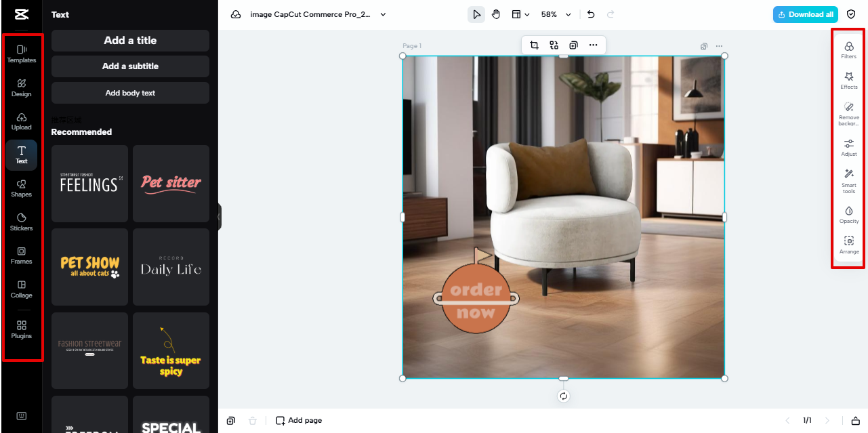Choose the Fashion Streetwear text template

coord(89,350)
